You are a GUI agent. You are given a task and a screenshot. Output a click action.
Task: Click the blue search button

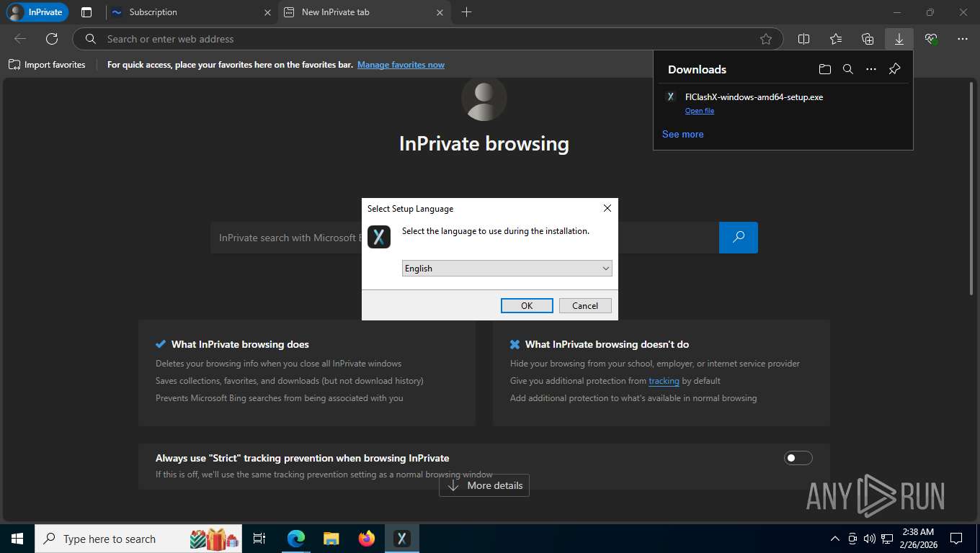(739, 238)
